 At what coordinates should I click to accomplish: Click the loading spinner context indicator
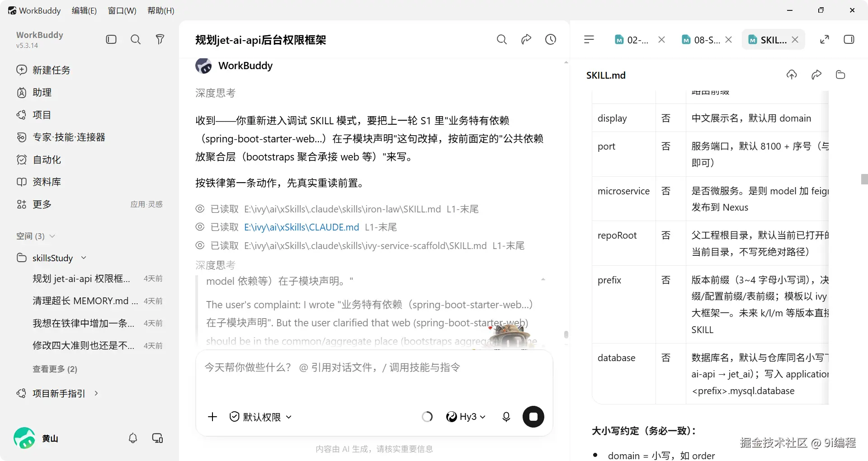427,417
